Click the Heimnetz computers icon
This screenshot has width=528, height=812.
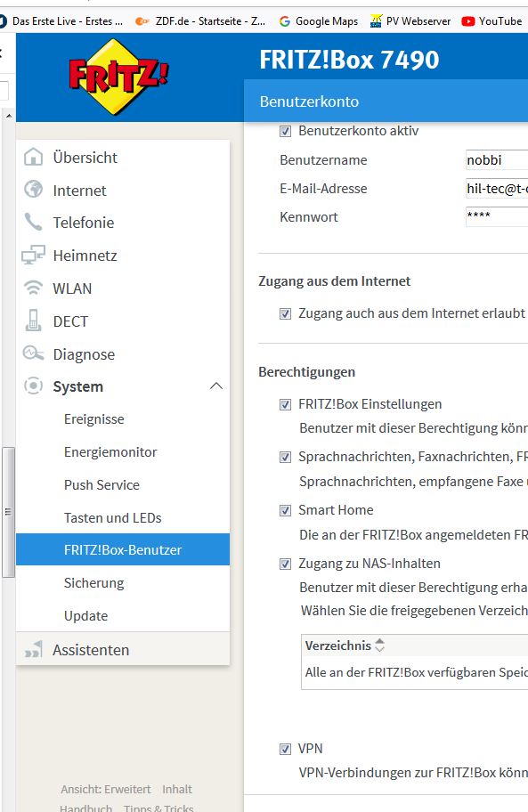(33, 255)
